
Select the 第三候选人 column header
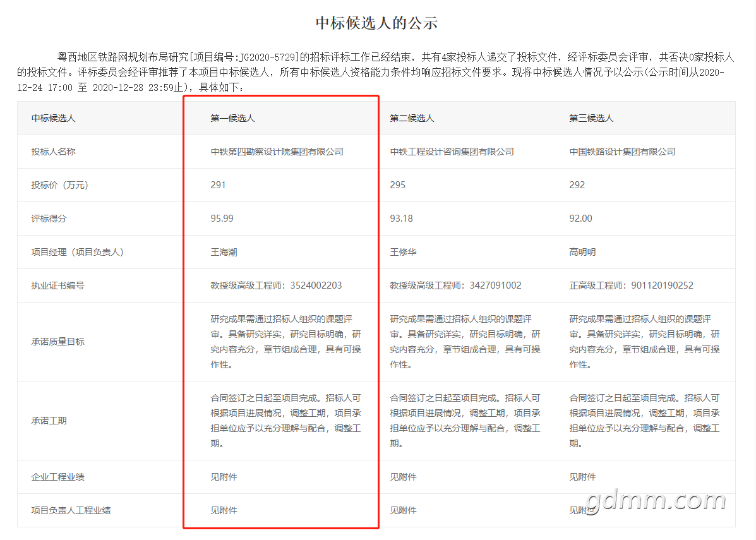(x=592, y=118)
